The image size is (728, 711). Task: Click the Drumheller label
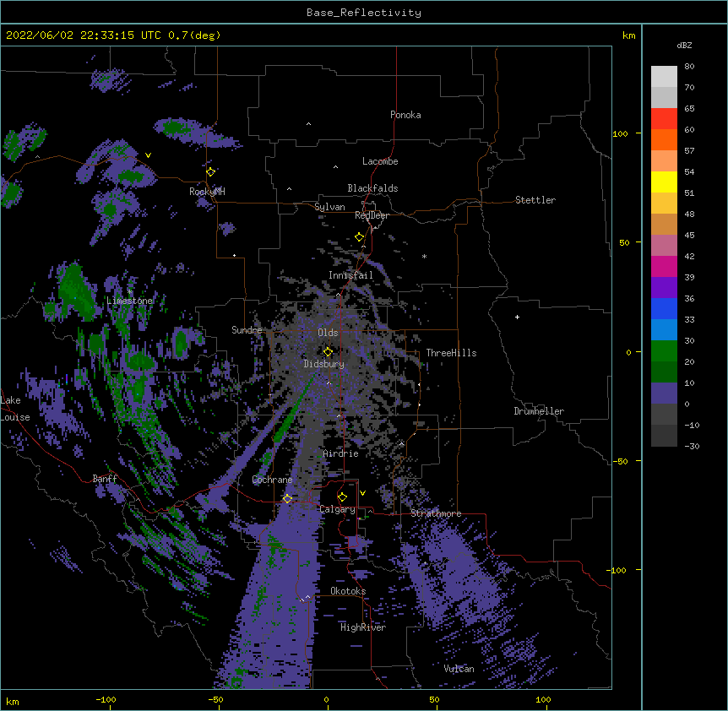click(539, 411)
